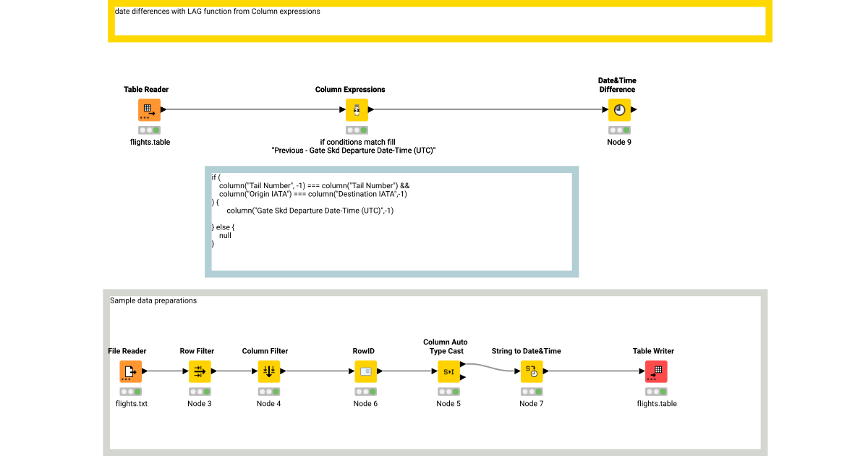This screenshot has width=868, height=456.
Task: Click 'flights.table' label under Table Writer
Action: point(657,403)
